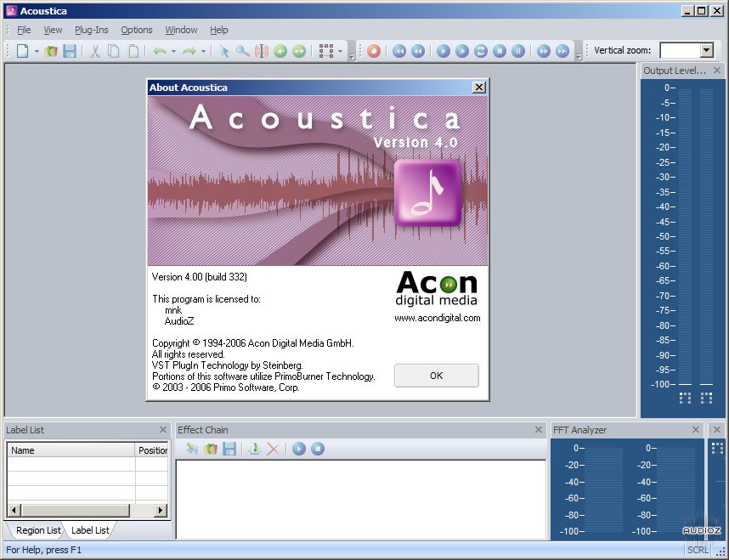This screenshot has width=729, height=560.
Task: Create a new file with the blank page icon
Action: pos(22,51)
